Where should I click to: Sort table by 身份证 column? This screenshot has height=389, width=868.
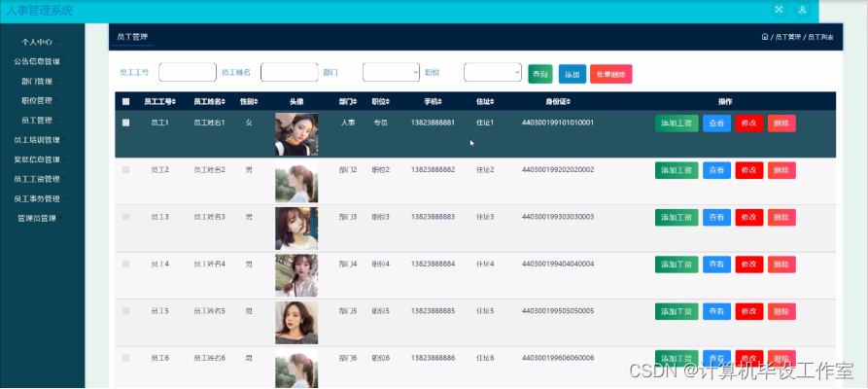[558, 102]
